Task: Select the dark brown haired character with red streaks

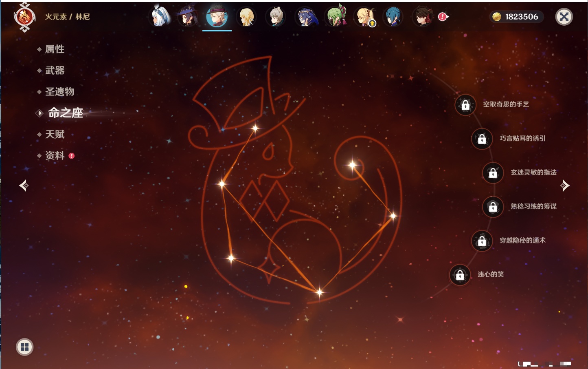Action: tap(423, 17)
